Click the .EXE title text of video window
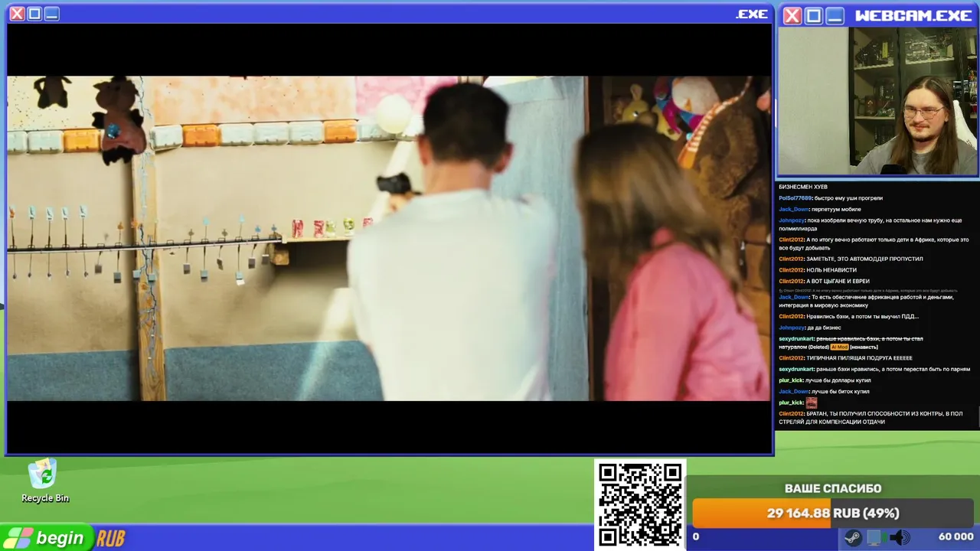This screenshot has height=551, width=980. click(751, 14)
